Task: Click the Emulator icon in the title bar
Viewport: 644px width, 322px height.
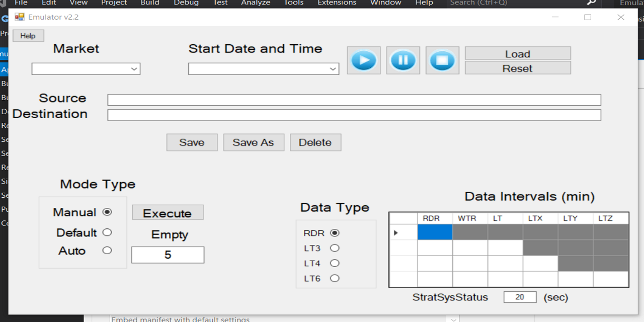Action: [x=20, y=17]
